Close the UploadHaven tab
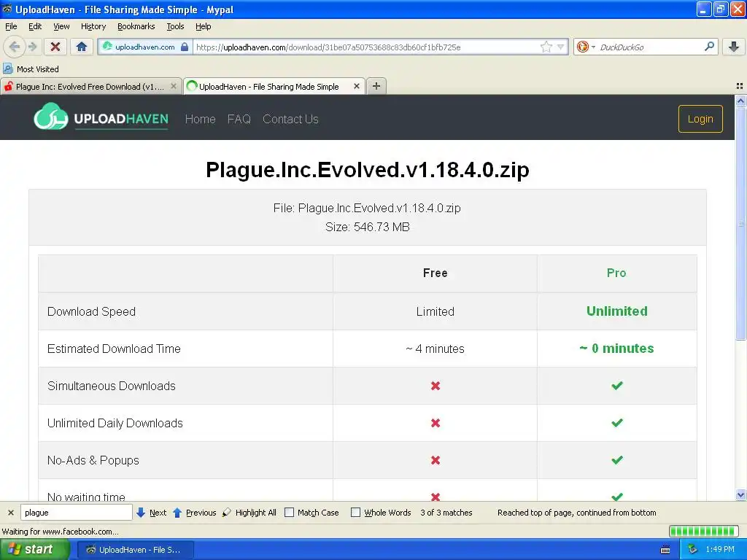The image size is (747, 560). 356,86
